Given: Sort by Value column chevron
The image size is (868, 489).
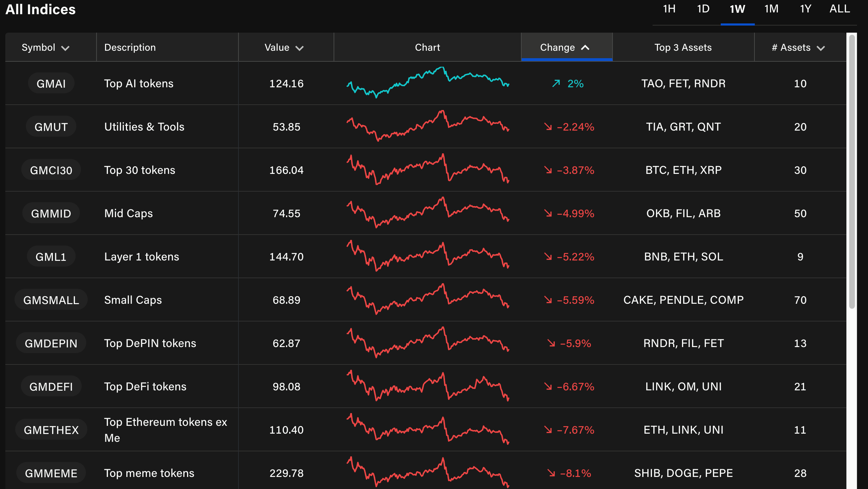Looking at the screenshot, I should (x=300, y=48).
